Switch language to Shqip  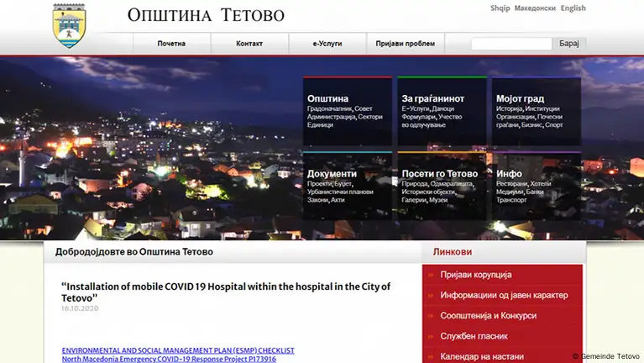501,8
